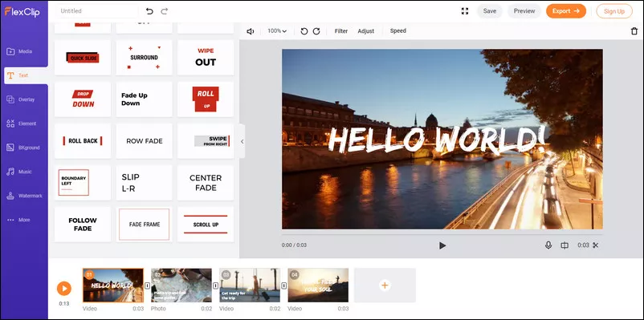Viewport: 644px width, 320px height.
Task: Select the Scroll Up text style
Action: pyautogui.click(x=206, y=225)
